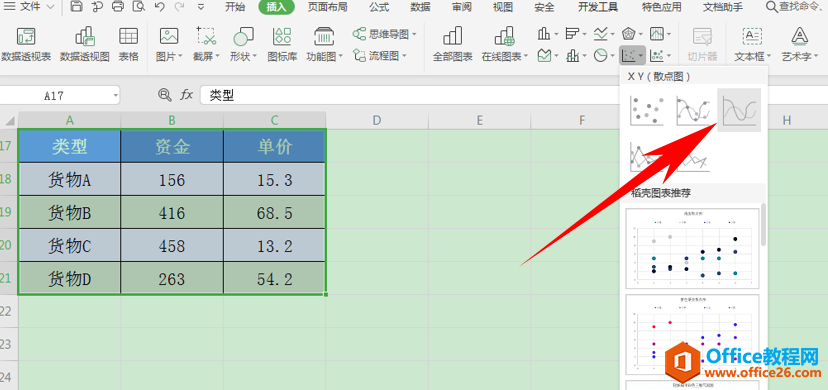Select the 插入 ribbon tab
Screen dimensions: 828x390
pyautogui.click(x=276, y=7)
